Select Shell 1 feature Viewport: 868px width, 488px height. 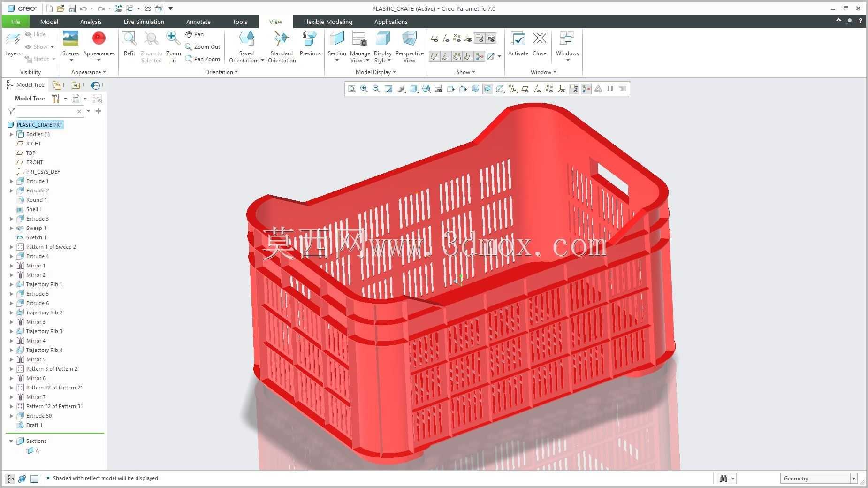29,209
